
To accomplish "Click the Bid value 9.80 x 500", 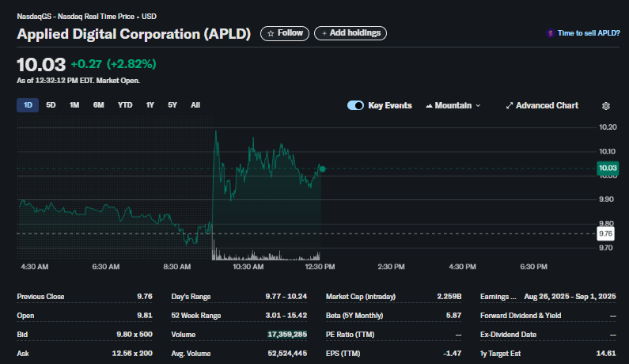I will [135, 334].
